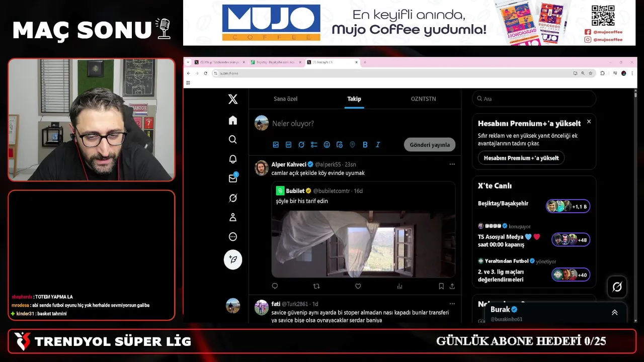This screenshot has height=362, width=644.
Task: Open the window curtain video thumbnail
Action: pos(363,243)
